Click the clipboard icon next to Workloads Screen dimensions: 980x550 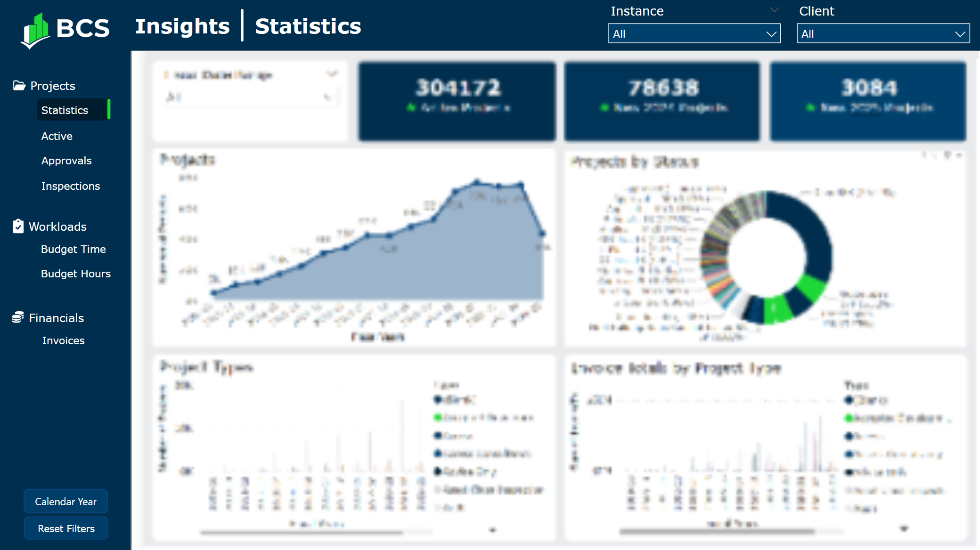click(x=17, y=226)
